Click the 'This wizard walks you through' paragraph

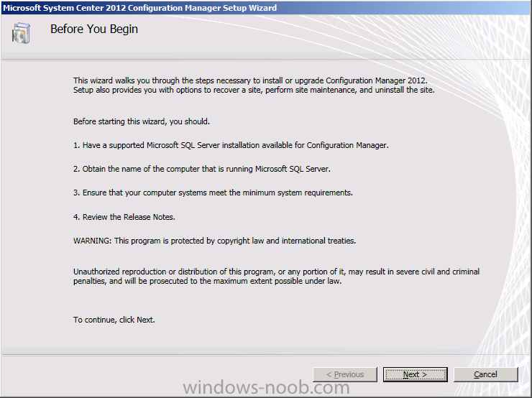pyautogui.click(x=254, y=85)
